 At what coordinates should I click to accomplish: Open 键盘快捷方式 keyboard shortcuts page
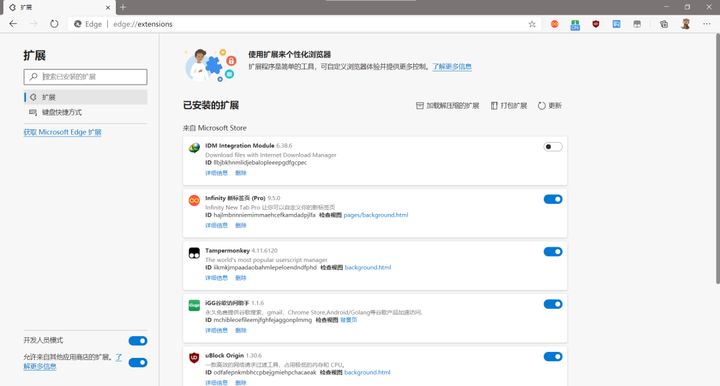tap(85, 112)
